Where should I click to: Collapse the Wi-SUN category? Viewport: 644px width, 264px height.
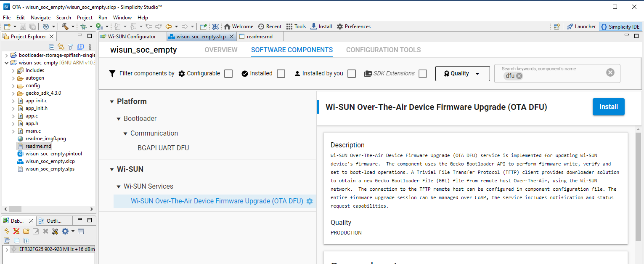[112, 170]
